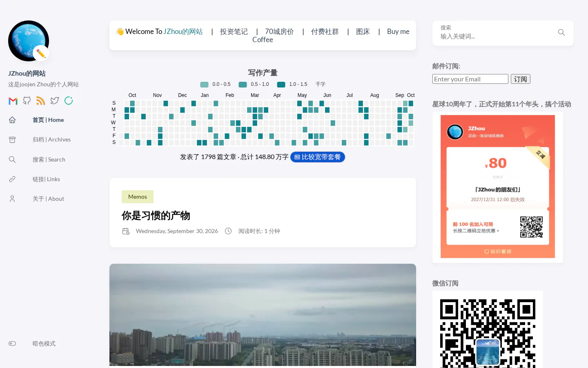The image size is (588, 368).
Task: Click the 写作产量 chart title
Action: (263, 73)
